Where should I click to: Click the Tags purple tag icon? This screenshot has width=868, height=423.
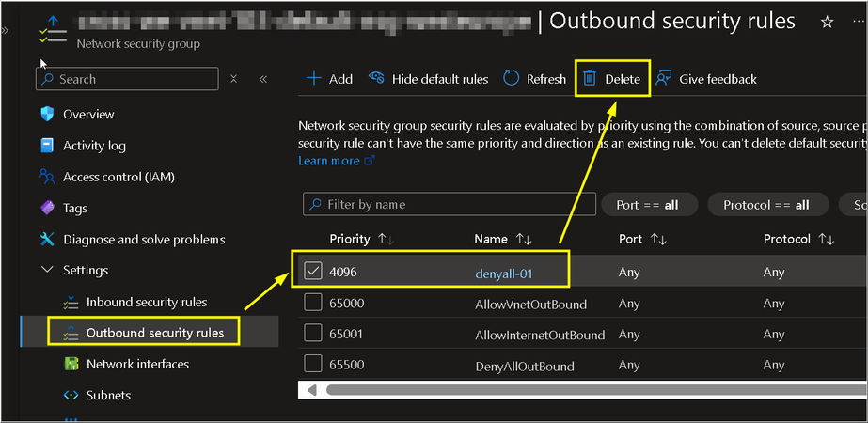click(48, 208)
